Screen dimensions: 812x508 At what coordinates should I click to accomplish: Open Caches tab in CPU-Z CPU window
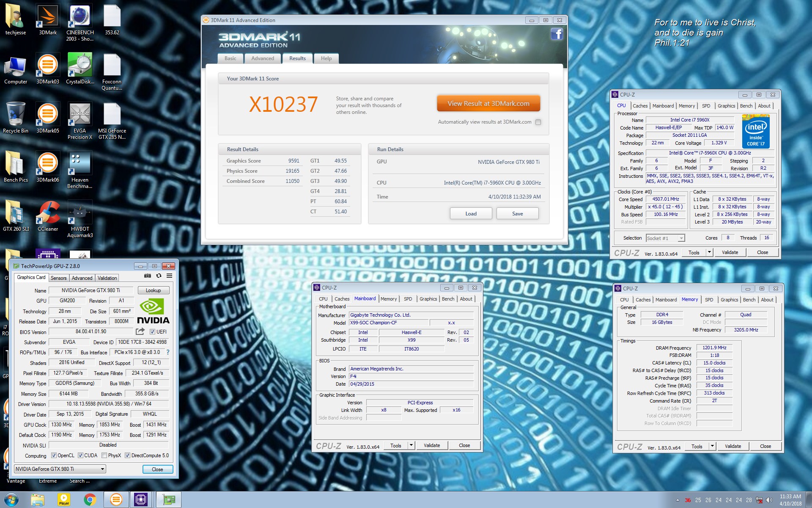pos(640,106)
